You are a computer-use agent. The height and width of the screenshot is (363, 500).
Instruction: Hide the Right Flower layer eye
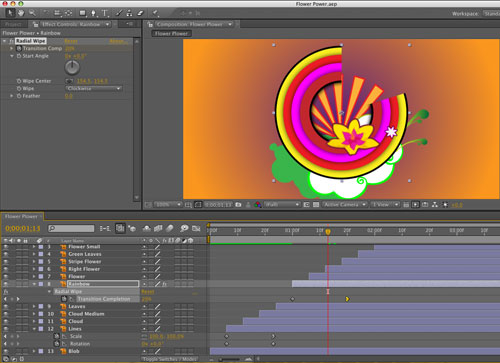[6, 269]
